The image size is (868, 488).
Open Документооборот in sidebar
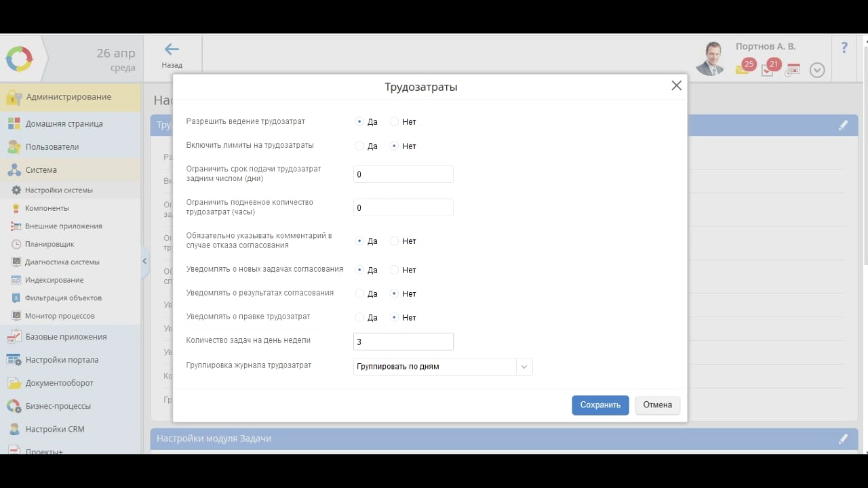coord(70,383)
